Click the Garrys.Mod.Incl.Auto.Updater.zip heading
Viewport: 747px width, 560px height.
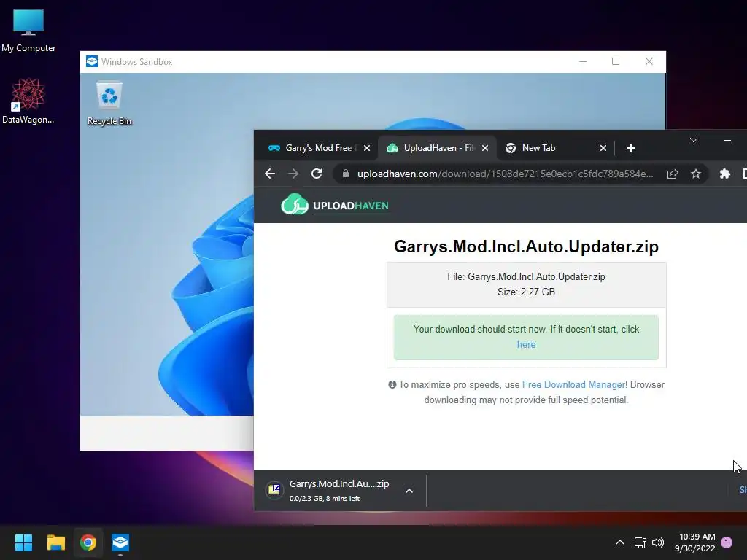click(x=526, y=246)
